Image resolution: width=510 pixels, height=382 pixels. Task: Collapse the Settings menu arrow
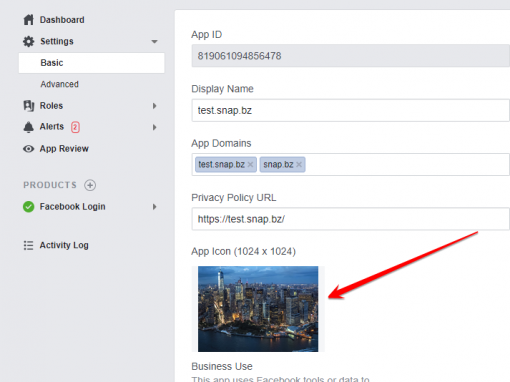(154, 42)
